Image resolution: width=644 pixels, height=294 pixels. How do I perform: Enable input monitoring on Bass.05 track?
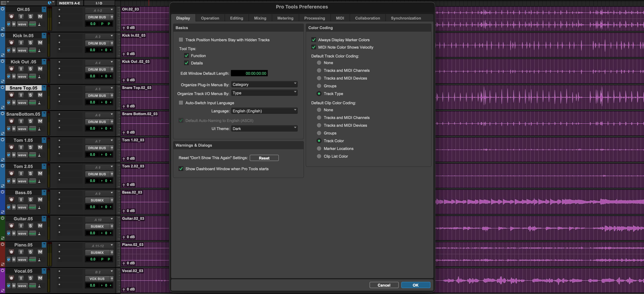coord(21,199)
